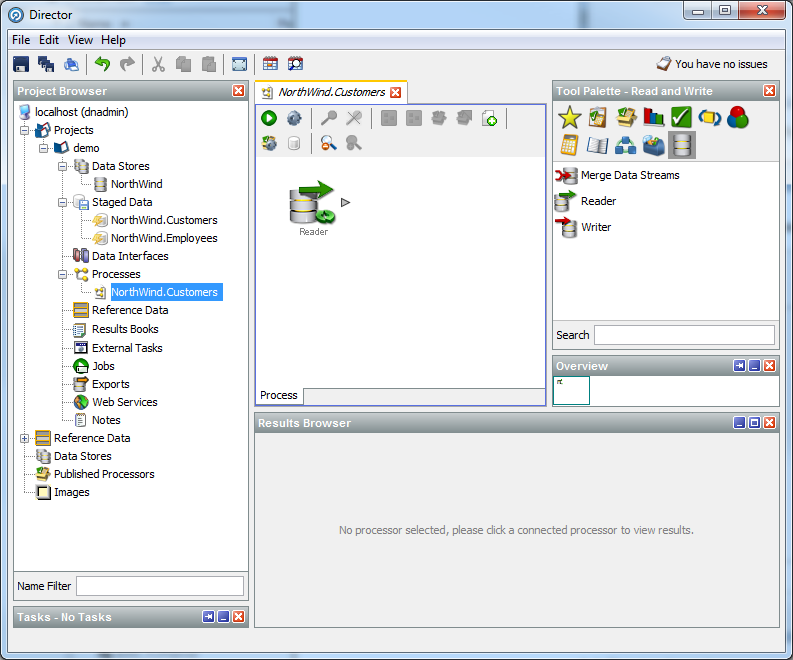793x660 pixels.
Task: Switch to the NorthWind.Customers canvas tab
Action: pyautogui.click(x=332, y=92)
